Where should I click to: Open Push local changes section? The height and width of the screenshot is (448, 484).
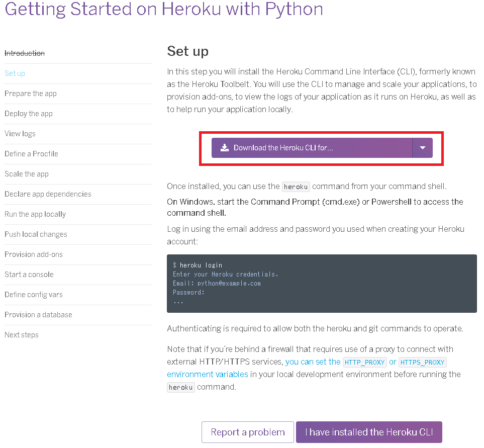(36, 234)
